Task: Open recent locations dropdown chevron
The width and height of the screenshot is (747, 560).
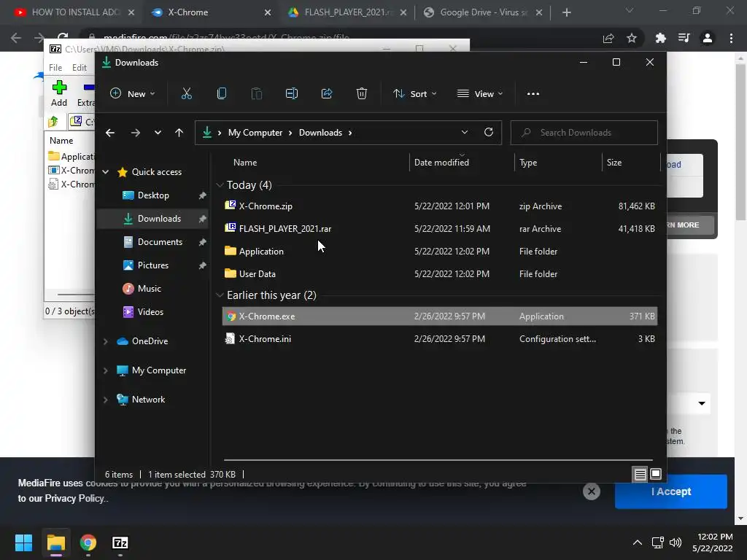Action: [x=158, y=133]
